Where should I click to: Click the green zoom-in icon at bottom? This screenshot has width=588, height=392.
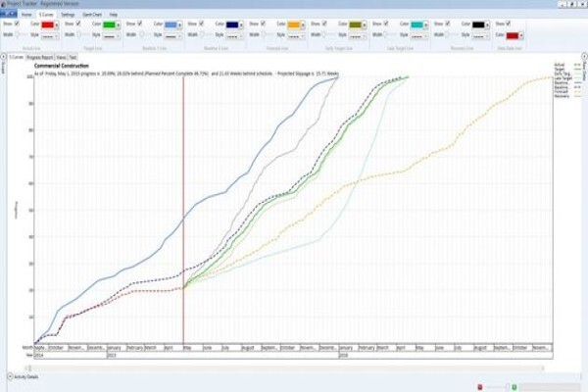coord(514,387)
